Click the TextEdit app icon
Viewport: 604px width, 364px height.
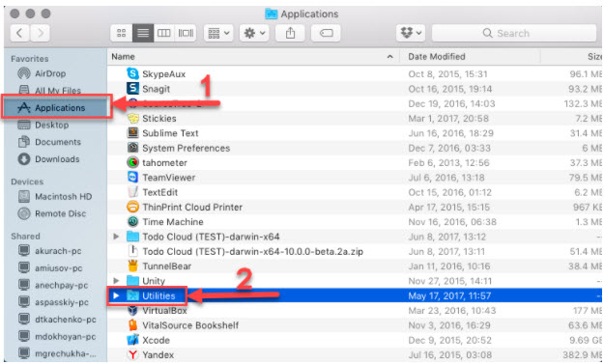pyautogui.click(x=132, y=192)
